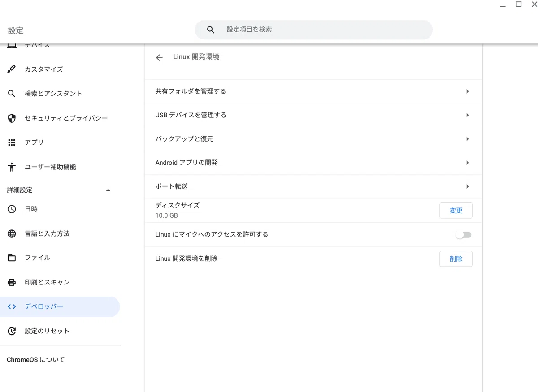
Task: Click the back arrow next to Linux 開発環境
Action: pos(159,57)
